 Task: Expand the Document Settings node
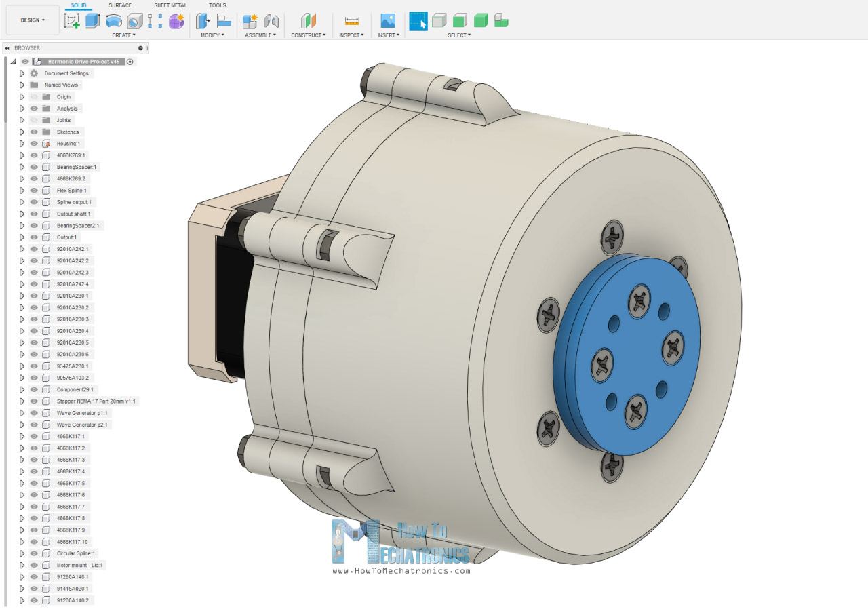(22, 73)
